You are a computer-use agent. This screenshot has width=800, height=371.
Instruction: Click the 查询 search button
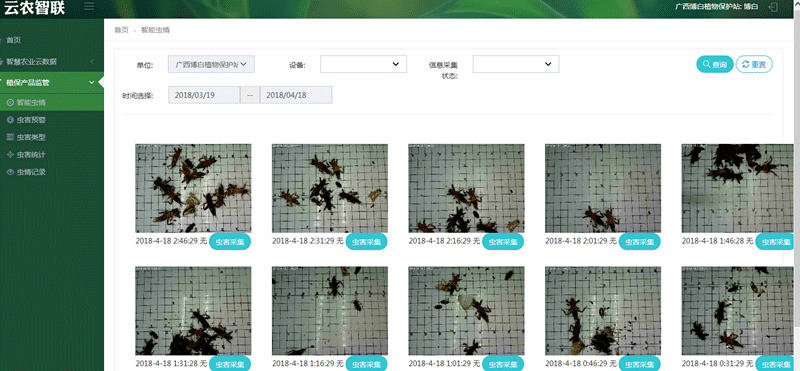click(x=715, y=64)
